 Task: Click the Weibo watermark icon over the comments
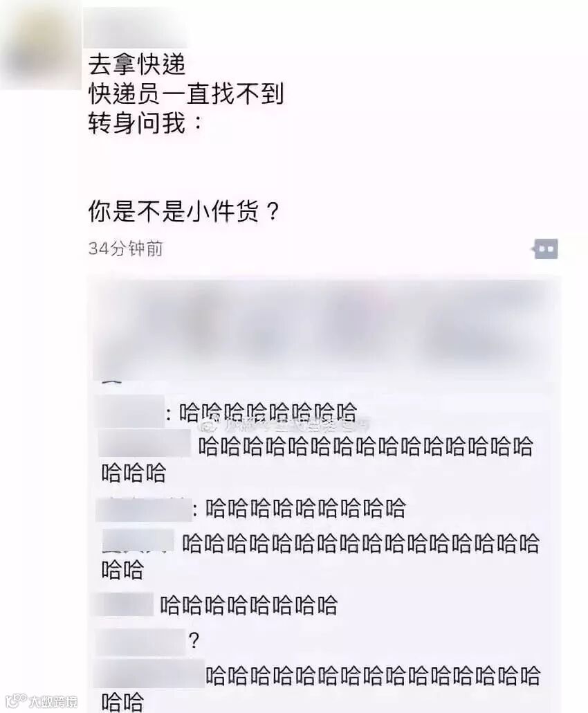pyautogui.click(x=208, y=426)
